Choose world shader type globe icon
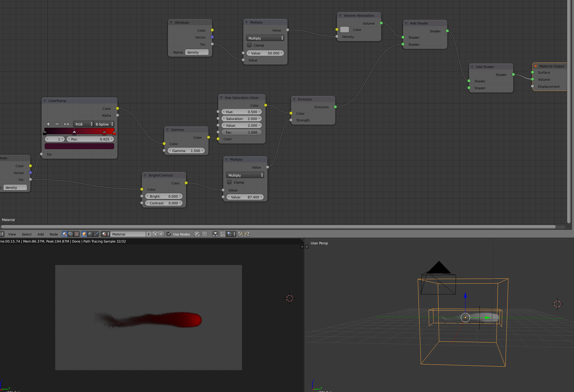Image resolution: width=574 pixels, height=392 pixels. (x=90, y=234)
